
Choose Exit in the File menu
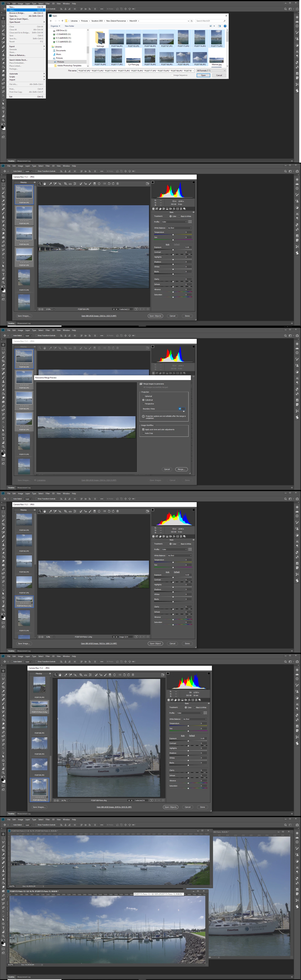click(x=26, y=97)
